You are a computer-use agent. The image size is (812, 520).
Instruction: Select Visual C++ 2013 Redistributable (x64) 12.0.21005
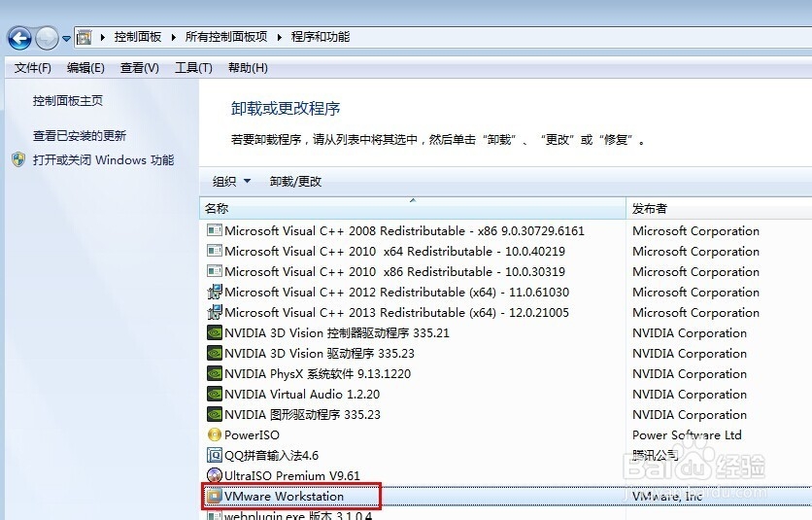(396, 313)
